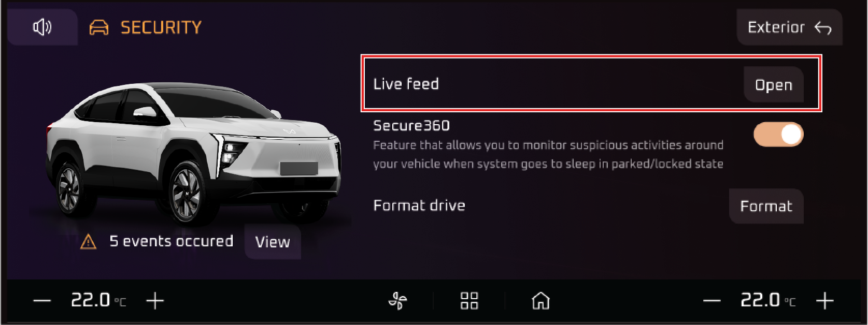Click the orange car Security icon
868x325 pixels.
[99, 27]
